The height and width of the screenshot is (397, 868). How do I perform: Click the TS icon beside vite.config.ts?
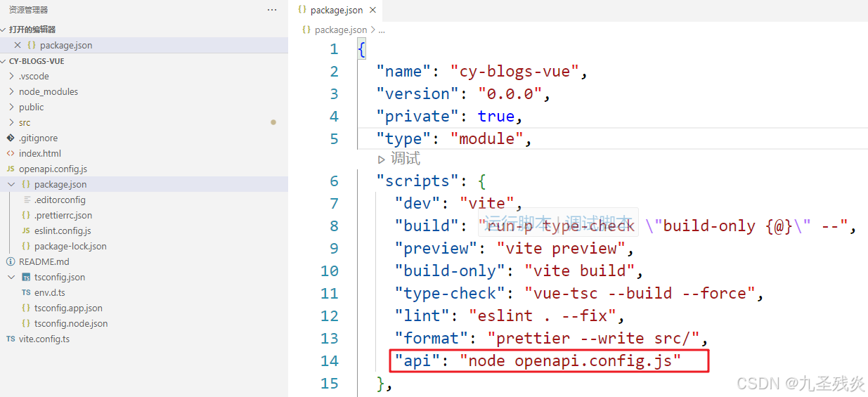[x=11, y=339]
